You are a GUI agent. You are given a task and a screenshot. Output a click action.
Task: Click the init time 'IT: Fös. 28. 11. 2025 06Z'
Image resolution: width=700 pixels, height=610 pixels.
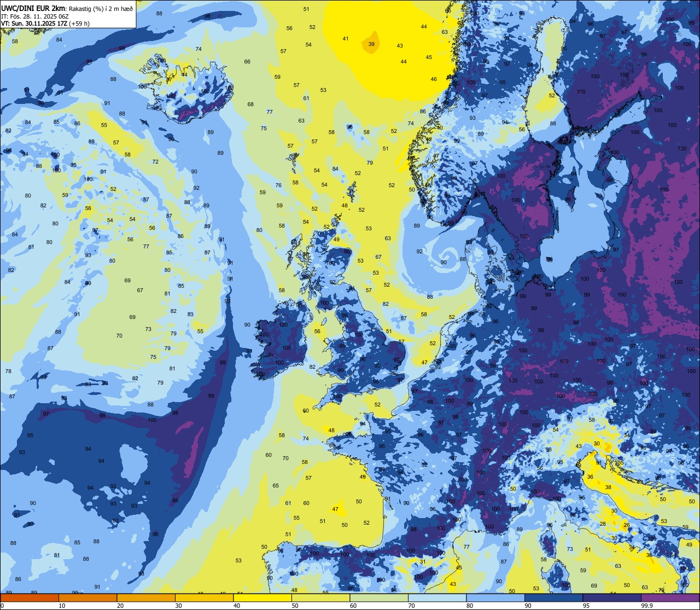coord(34,16)
